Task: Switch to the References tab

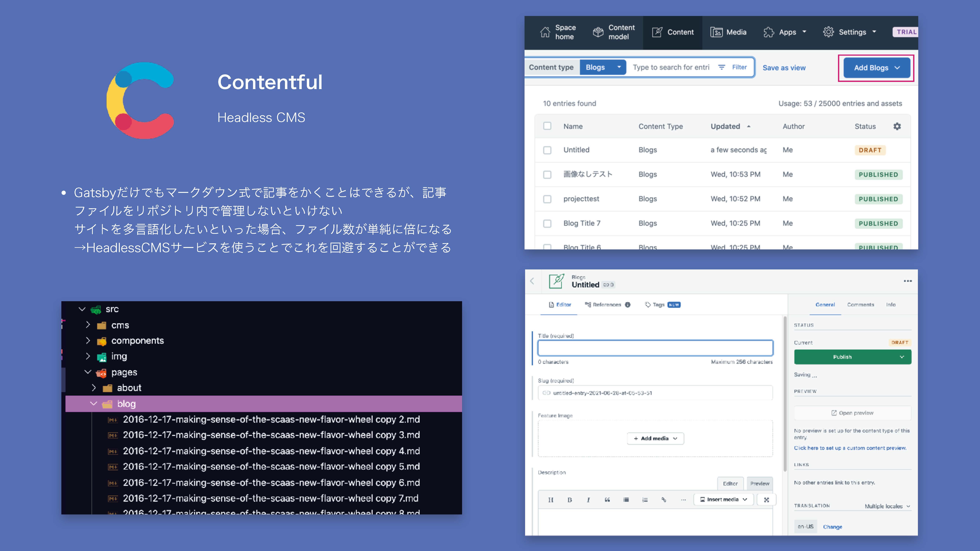Action: click(x=603, y=305)
